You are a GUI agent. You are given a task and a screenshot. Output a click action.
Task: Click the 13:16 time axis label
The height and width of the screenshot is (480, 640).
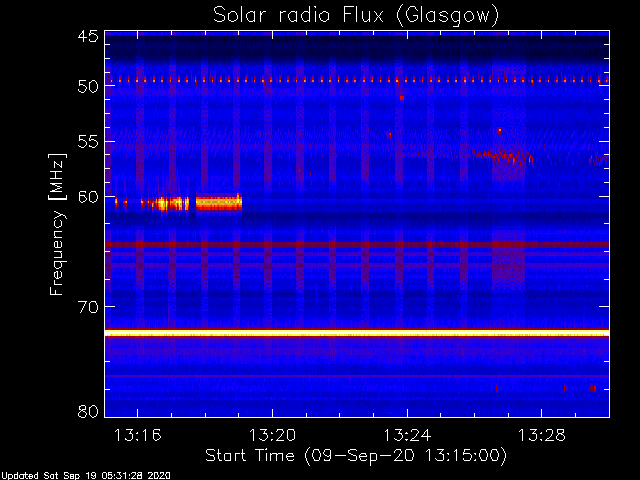coord(138,435)
